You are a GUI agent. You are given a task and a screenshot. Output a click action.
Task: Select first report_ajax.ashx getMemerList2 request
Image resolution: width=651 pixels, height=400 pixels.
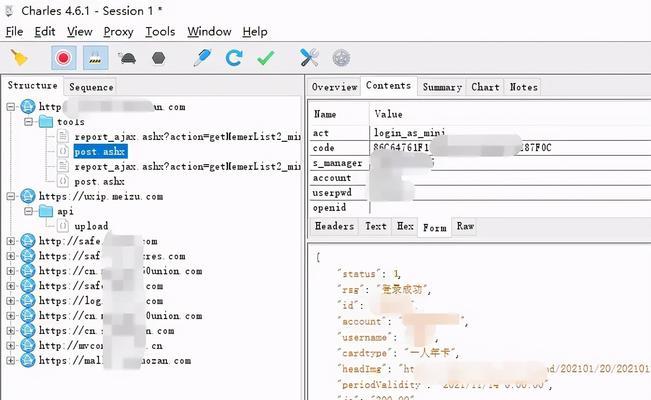coord(187,137)
